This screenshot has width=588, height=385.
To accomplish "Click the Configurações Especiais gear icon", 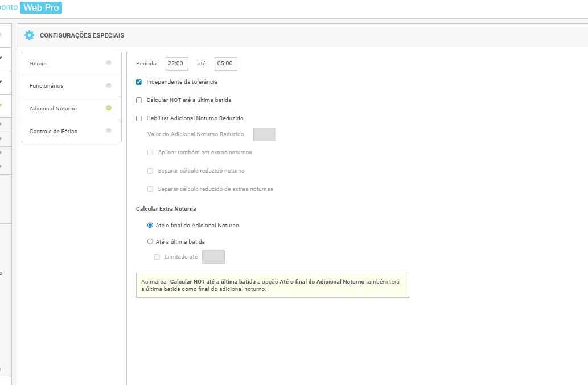I will coord(29,35).
